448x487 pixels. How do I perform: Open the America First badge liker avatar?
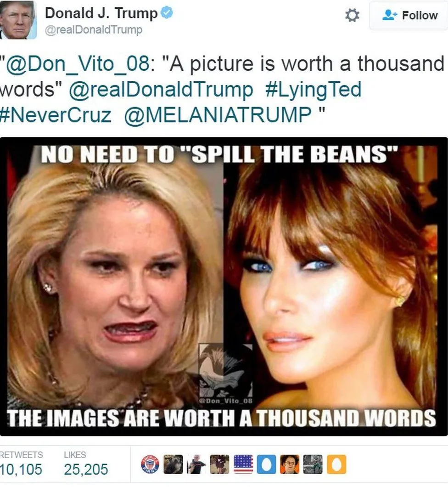pos(150,464)
